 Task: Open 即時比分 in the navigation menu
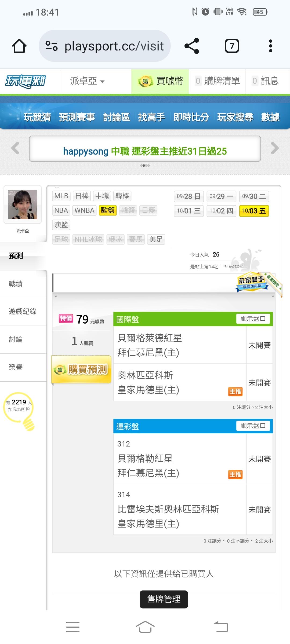191,117
